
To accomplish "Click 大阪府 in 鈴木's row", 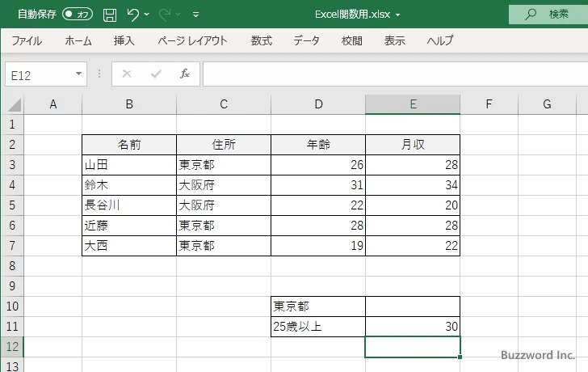I will [x=224, y=185].
